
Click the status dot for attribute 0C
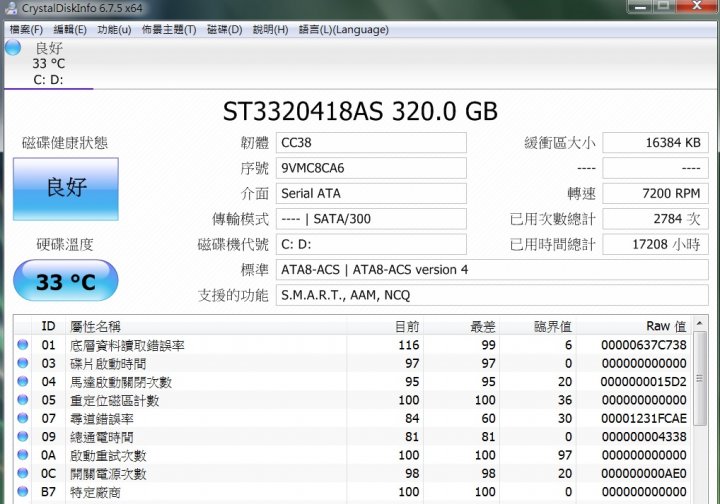(22, 473)
